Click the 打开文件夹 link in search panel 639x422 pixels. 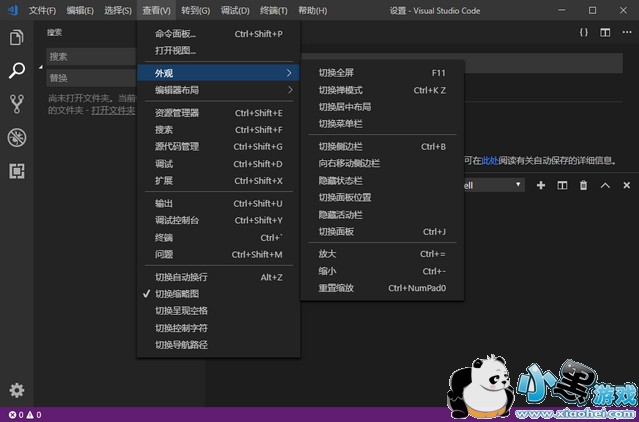[x=112, y=110]
